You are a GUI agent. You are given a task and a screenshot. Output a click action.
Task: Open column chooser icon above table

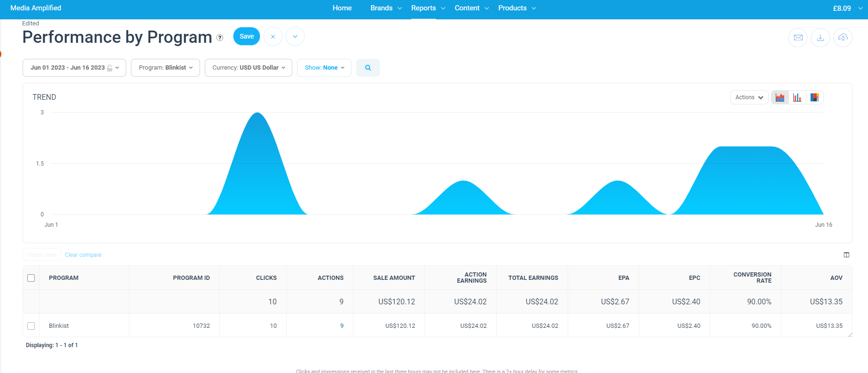(x=846, y=255)
